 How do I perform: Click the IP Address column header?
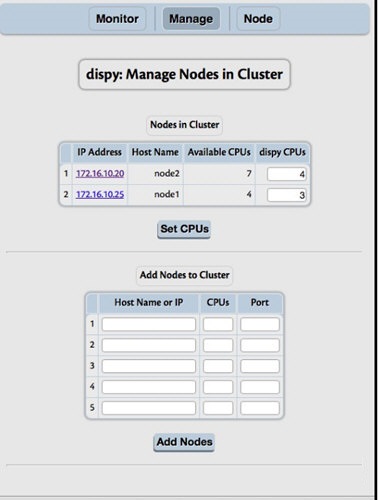(x=99, y=152)
